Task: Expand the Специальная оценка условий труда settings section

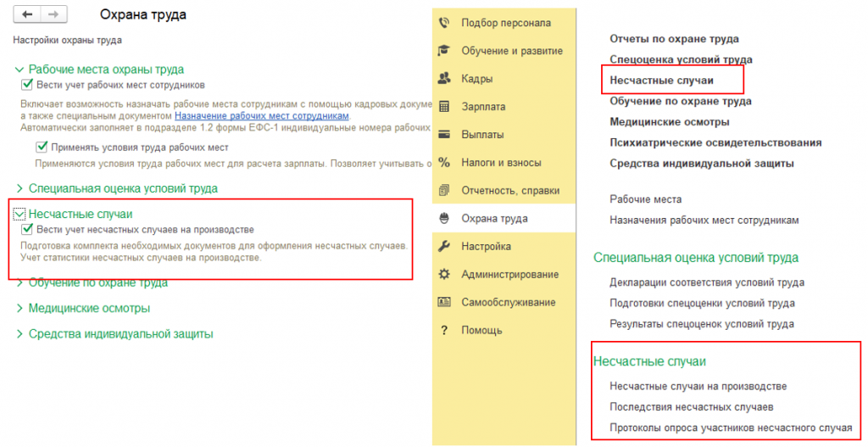Action: pos(19,188)
